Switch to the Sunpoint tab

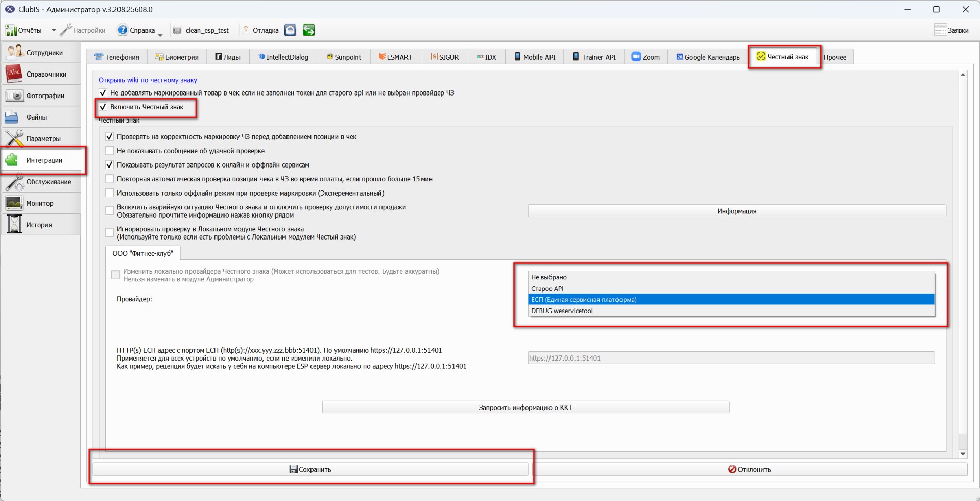[x=344, y=57]
